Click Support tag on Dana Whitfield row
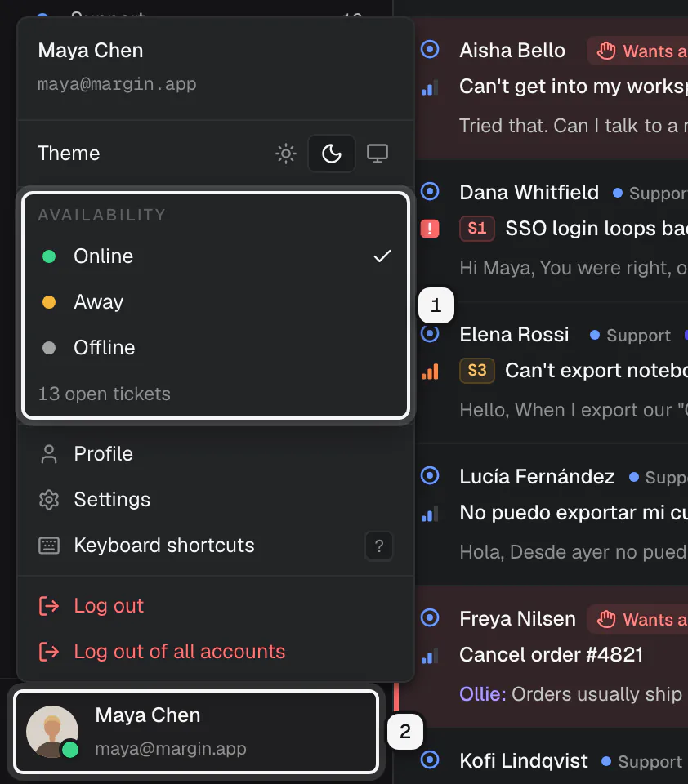 point(650,193)
